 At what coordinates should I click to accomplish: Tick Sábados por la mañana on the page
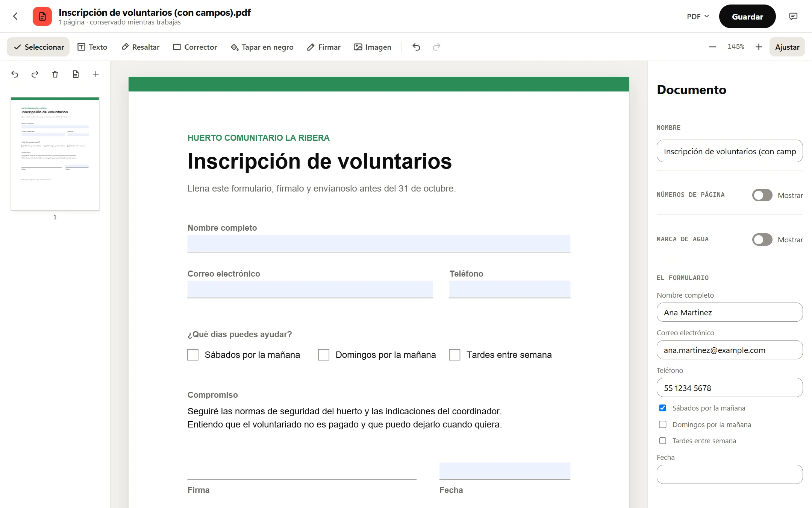click(193, 355)
